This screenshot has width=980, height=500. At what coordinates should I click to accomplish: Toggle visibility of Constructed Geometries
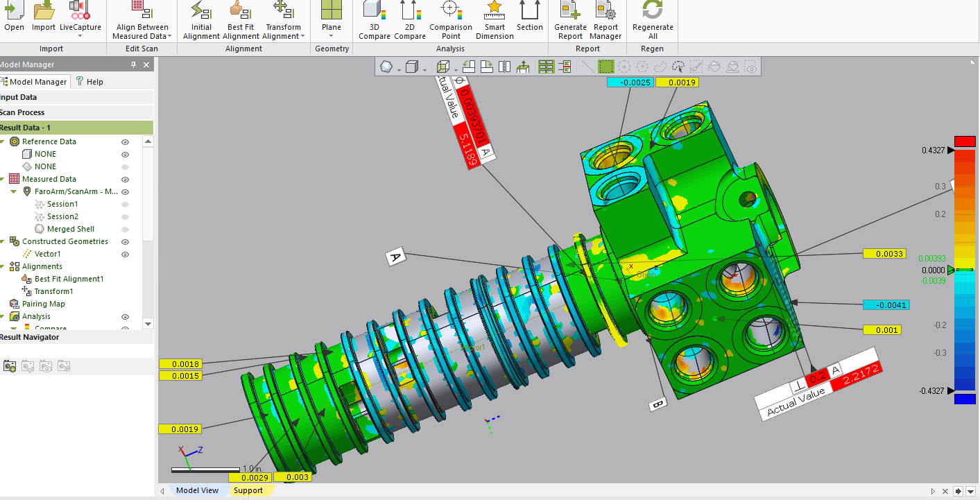[126, 241]
